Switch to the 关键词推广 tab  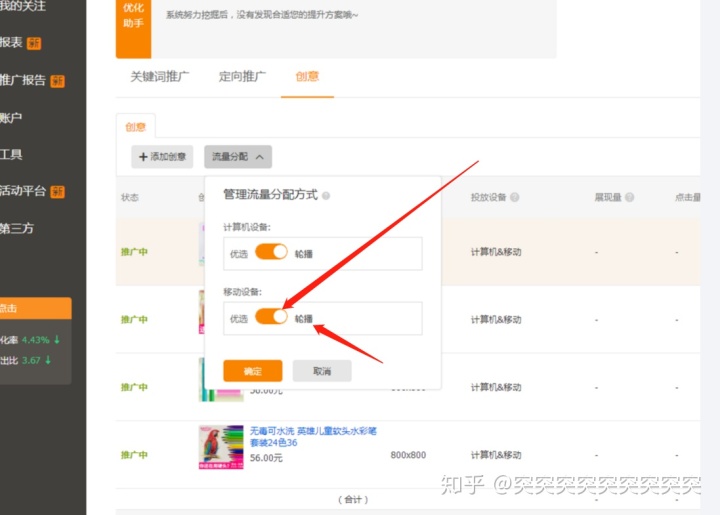(x=159, y=77)
